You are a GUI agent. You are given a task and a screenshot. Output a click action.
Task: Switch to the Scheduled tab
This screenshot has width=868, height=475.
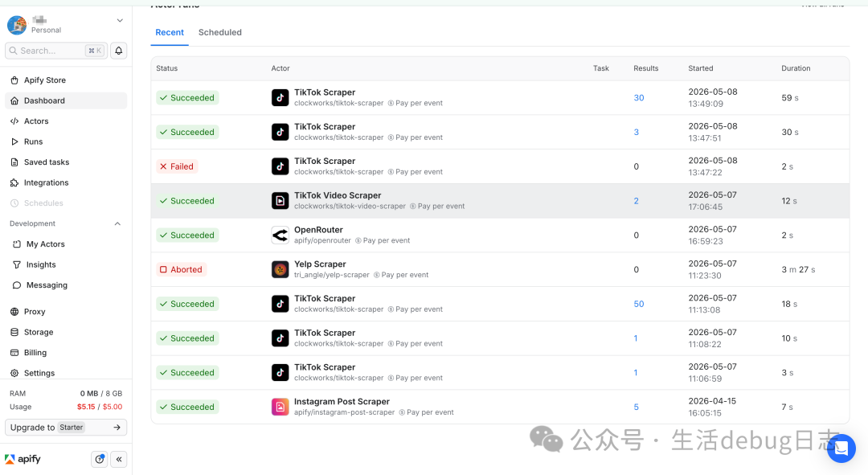coord(219,32)
